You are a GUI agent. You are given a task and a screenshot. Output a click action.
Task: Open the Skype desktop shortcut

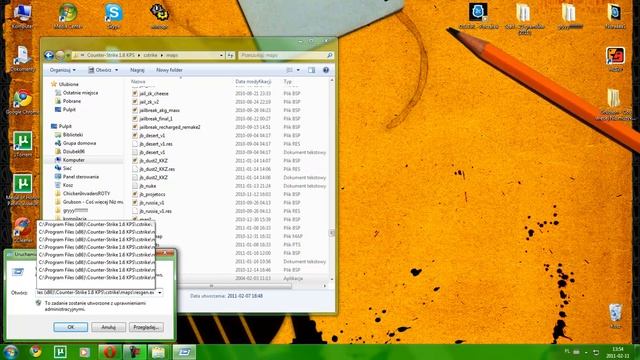[113, 16]
